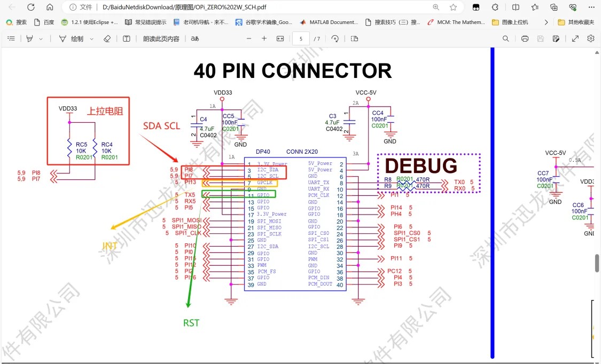Screen dimensions: 601x364
Task: Zoom out using the minus button
Action: pos(247,39)
